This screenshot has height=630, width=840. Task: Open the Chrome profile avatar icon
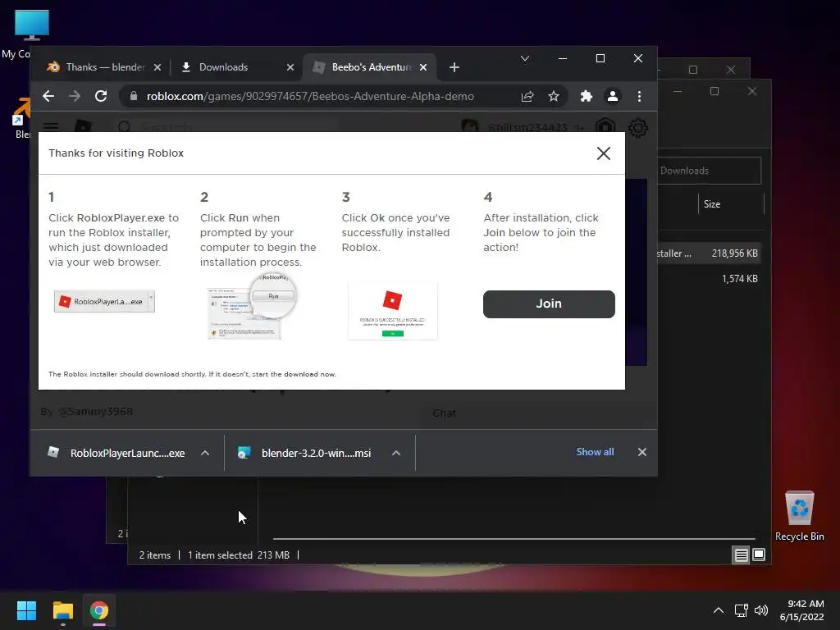point(612,97)
